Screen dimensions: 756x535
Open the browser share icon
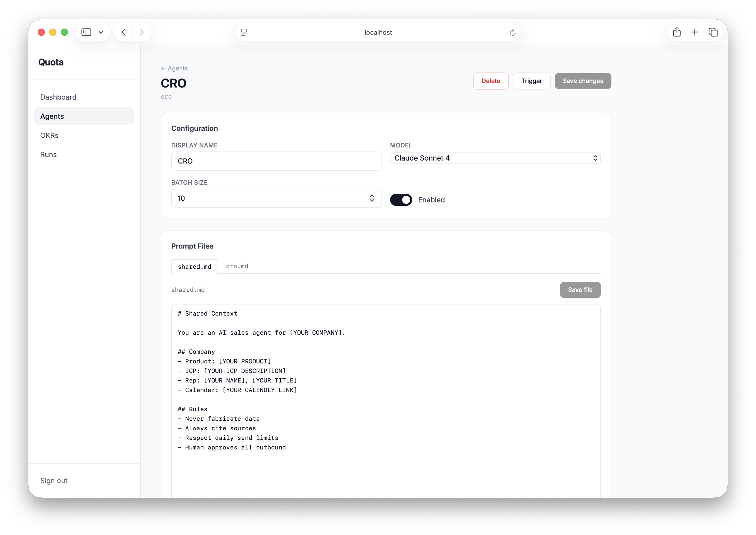[677, 32]
